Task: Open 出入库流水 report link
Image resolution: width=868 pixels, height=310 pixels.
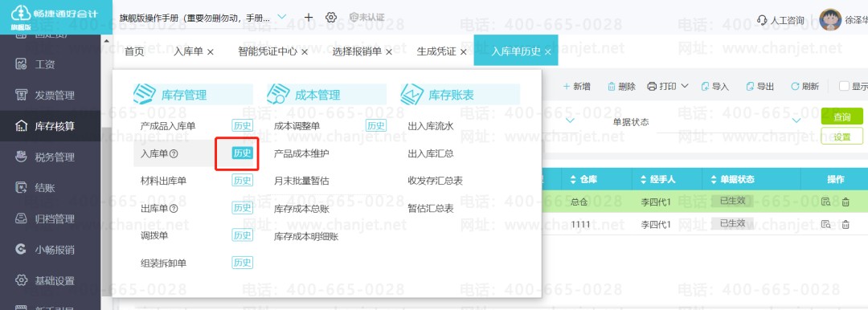Action: click(431, 126)
